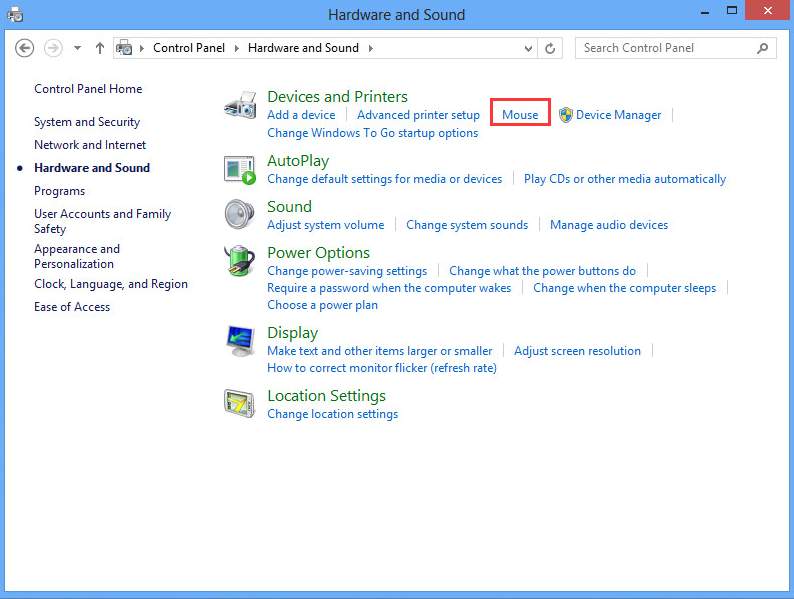Select Control Panel in the address breadcrumb
Viewport: 794px width, 599px height.
click(x=188, y=48)
